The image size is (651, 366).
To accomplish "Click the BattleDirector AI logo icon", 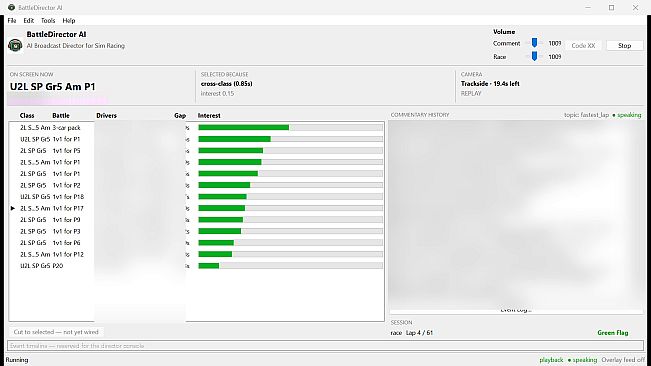I will [x=15, y=45].
